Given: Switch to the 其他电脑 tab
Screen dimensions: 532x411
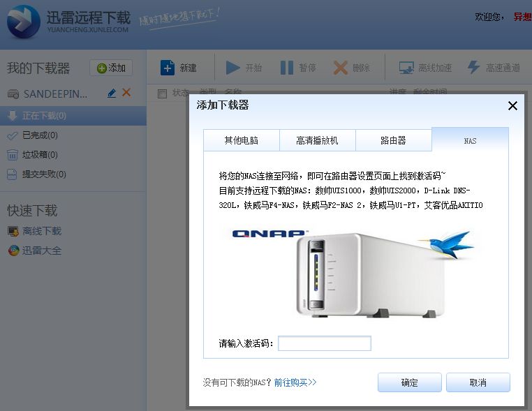Looking at the screenshot, I should pyautogui.click(x=242, y=140).
